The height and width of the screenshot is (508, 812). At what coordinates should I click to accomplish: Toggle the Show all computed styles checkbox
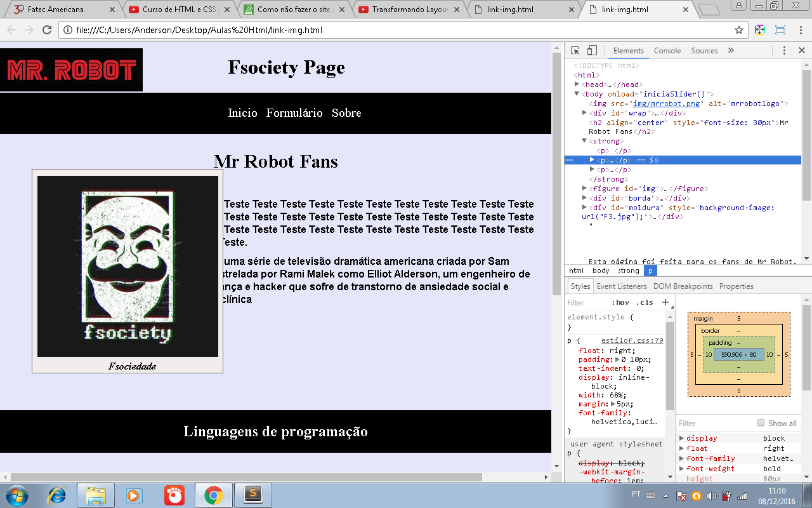coord(761,423)
